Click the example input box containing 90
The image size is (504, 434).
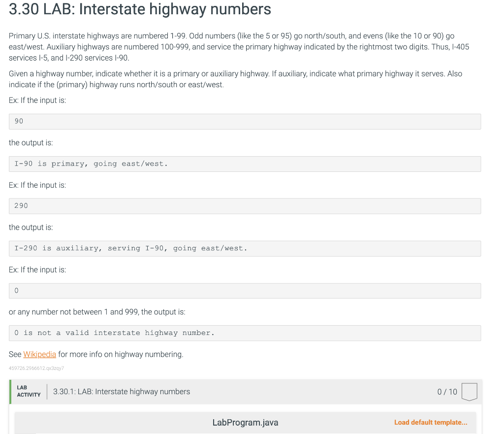[x=245, y=121]
